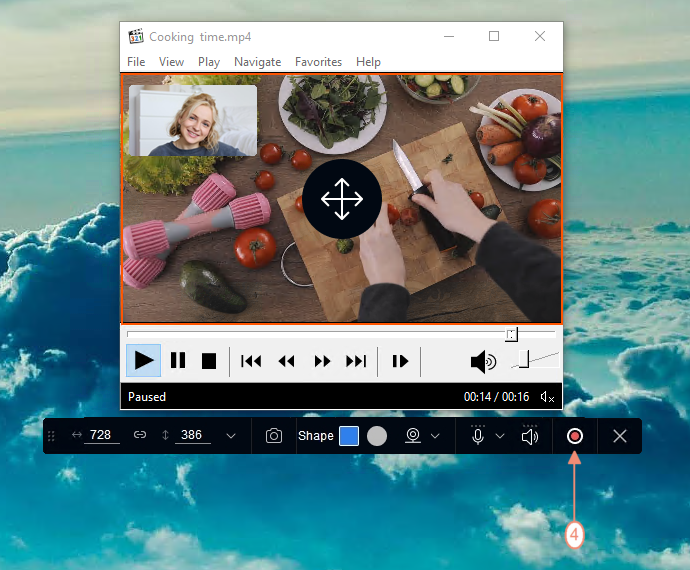
Task: Toggle system audio speaker in recorder bar
Action: tap(530, 436)
